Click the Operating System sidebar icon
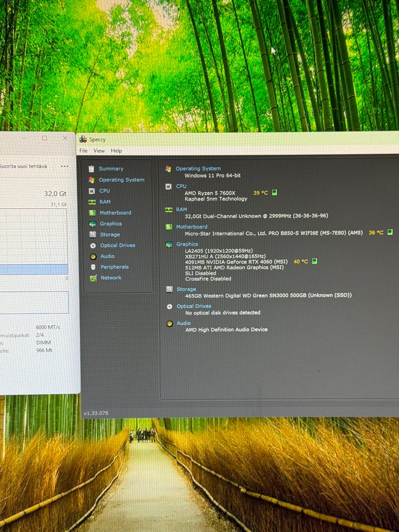Image resolution: width=399 pixels, height=532 pixels. (91, 180)
